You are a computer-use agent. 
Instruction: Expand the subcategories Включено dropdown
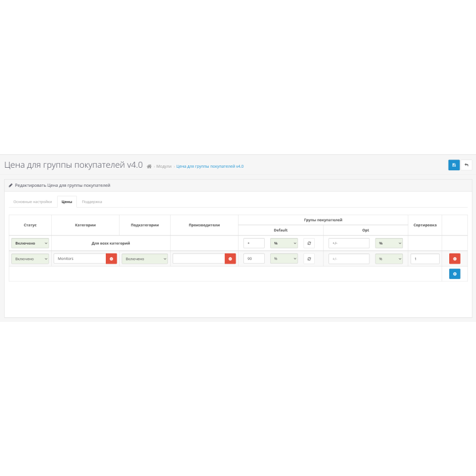(x=145, y=259)
